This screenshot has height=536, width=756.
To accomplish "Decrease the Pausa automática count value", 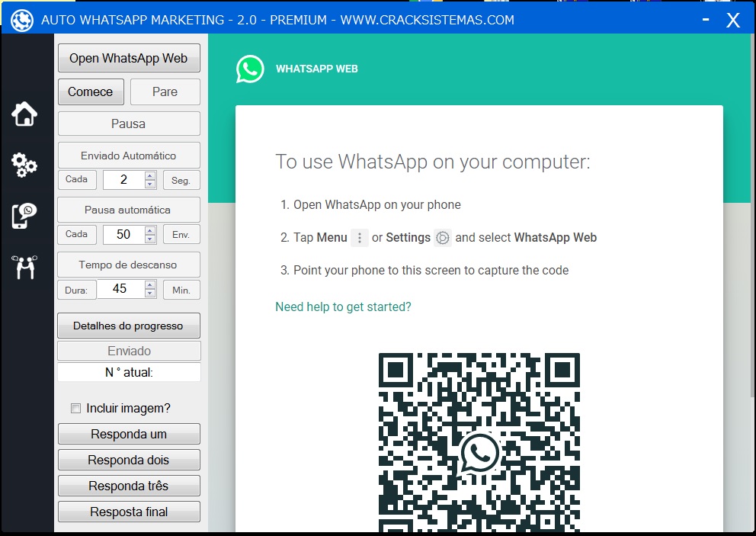I will click(150, 239).
